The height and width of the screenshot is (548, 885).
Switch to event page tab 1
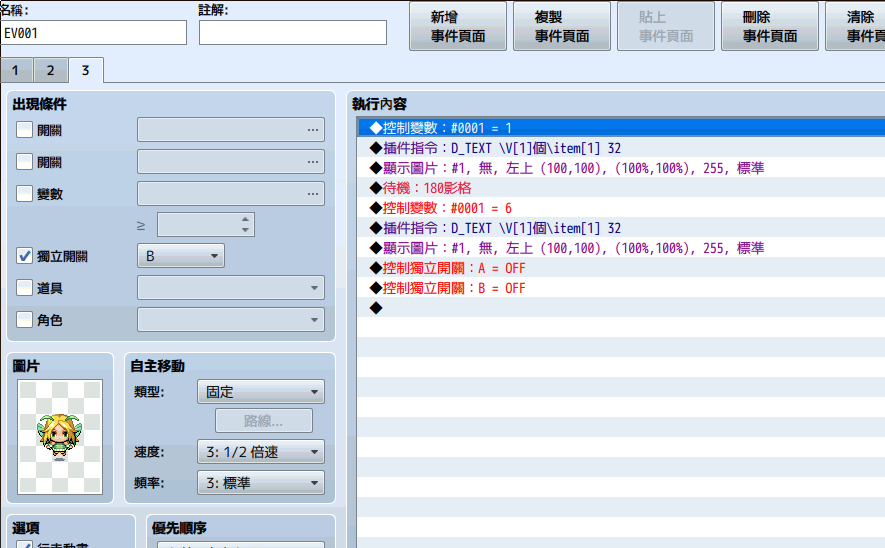tap(17, 71)
